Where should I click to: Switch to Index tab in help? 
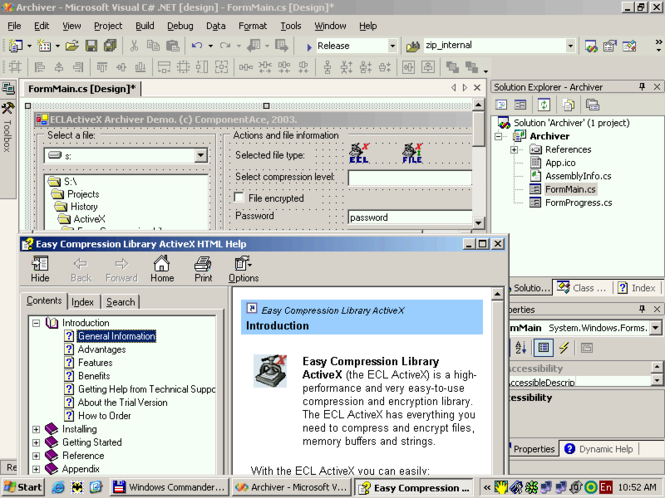coord(82,302)
